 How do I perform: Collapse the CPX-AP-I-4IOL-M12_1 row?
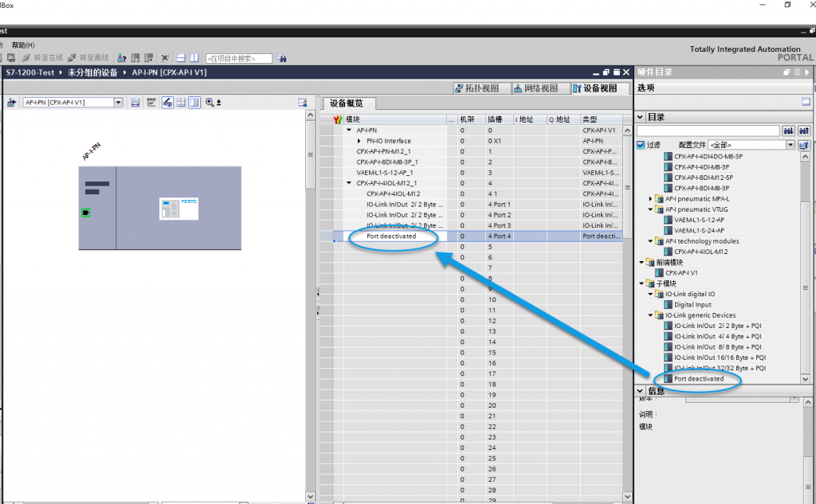349,183
